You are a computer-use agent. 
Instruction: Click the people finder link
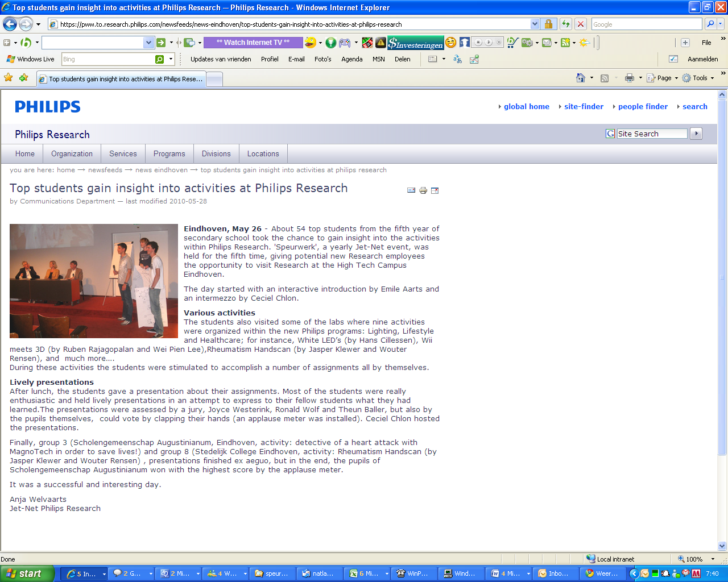tap(643, 106)
